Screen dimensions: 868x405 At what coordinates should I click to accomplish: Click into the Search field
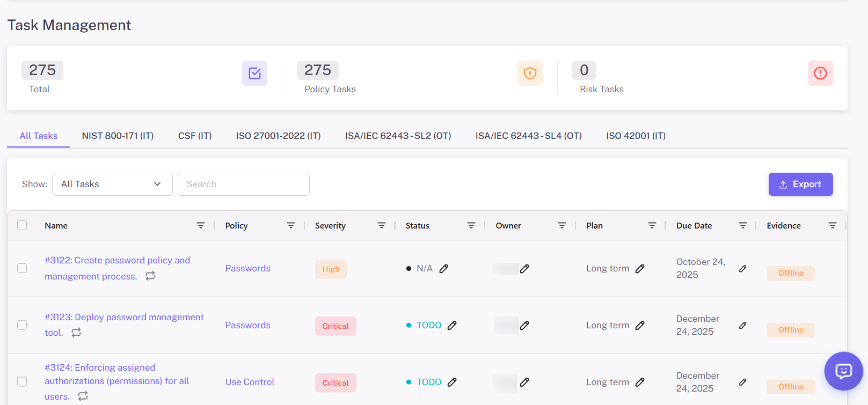[x=243, y=184]
